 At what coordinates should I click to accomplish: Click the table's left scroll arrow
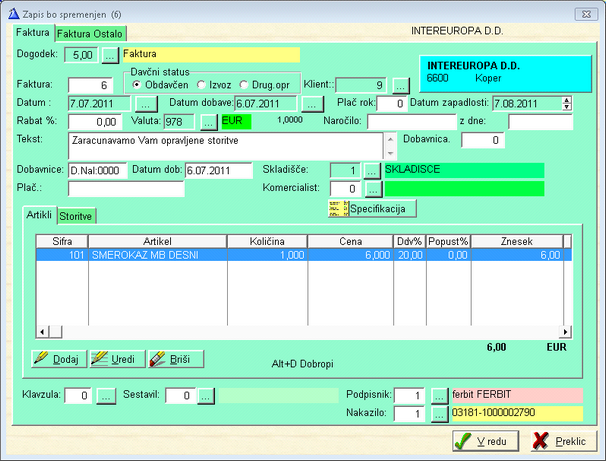tap(42, 332)
